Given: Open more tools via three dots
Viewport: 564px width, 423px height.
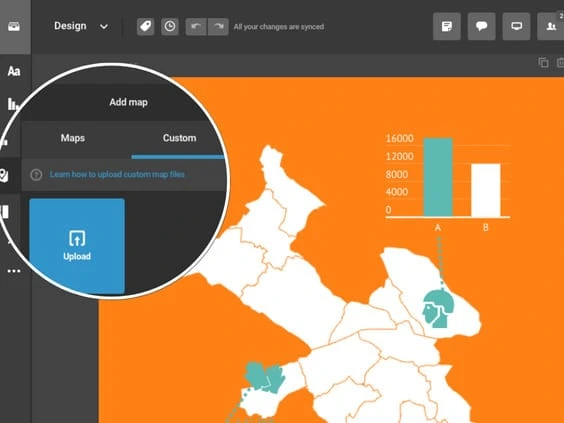Looking at the screenshot, I should (x=14, y=271).
